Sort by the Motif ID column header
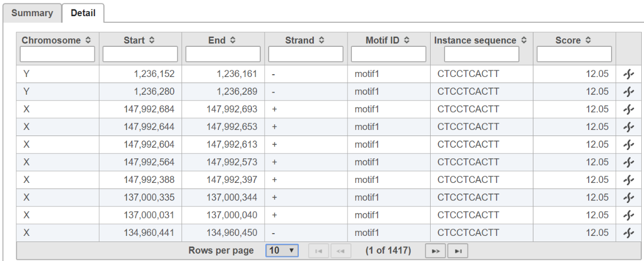Viewport: 644px width, 261px height. 388,40
